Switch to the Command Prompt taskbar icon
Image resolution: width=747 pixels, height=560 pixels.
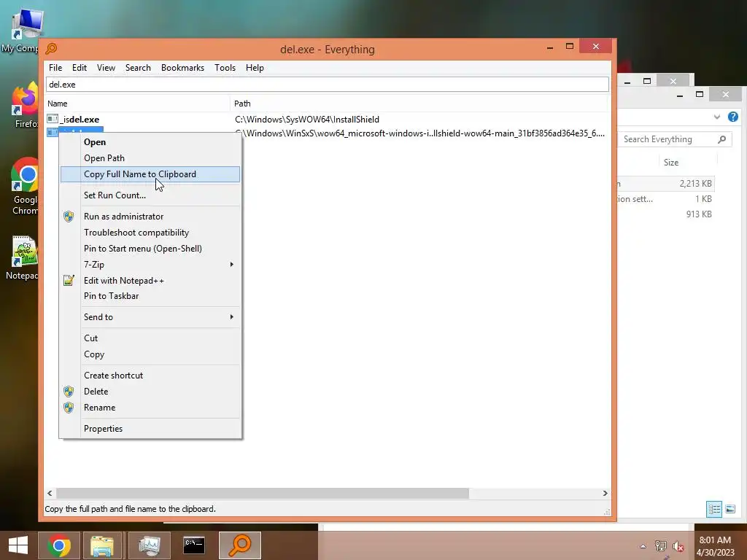tap(194, 545)
